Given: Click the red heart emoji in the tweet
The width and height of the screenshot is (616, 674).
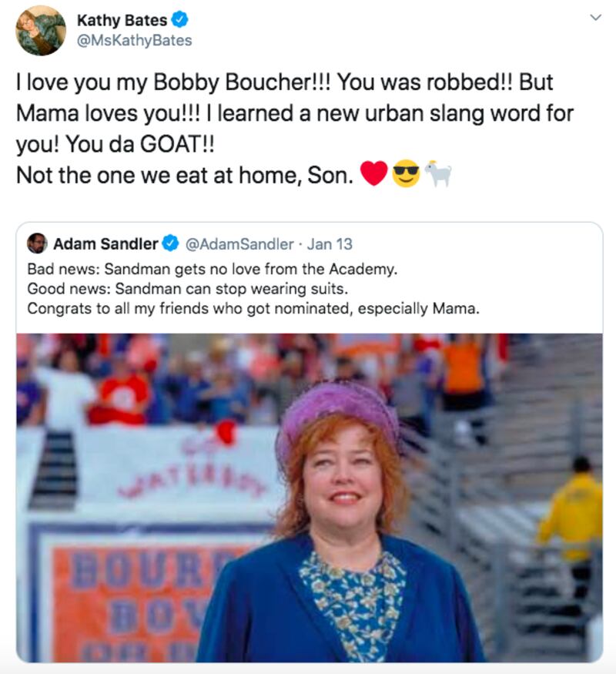Looking at the screenshot, I should tap(373, 173).
